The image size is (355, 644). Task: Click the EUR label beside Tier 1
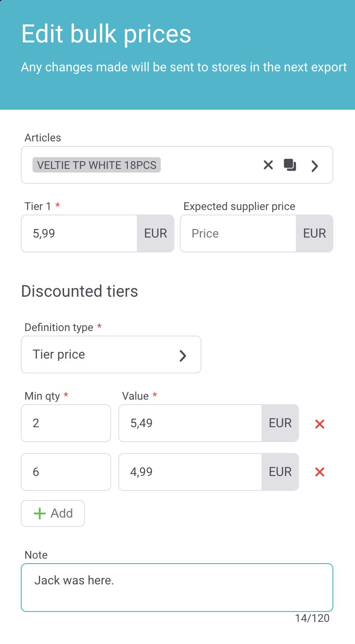155,233
